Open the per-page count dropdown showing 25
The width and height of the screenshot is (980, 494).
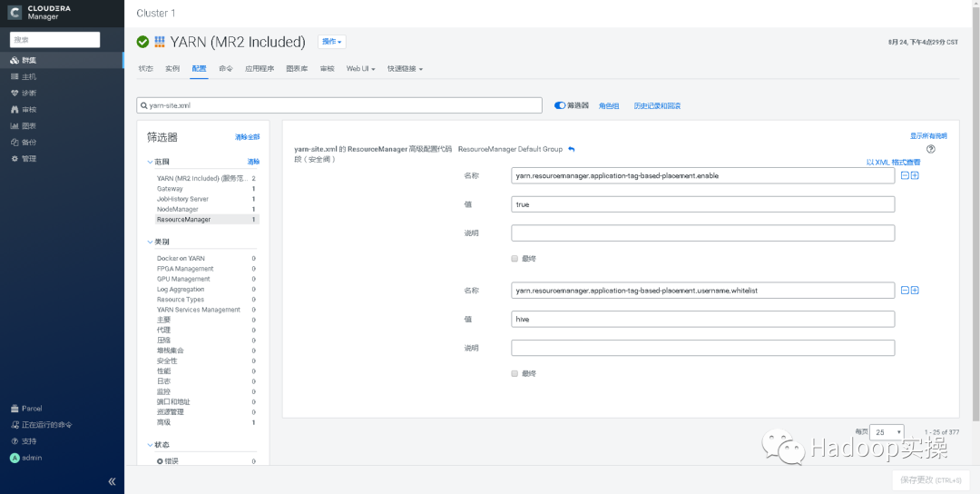(x=887, y=432)
